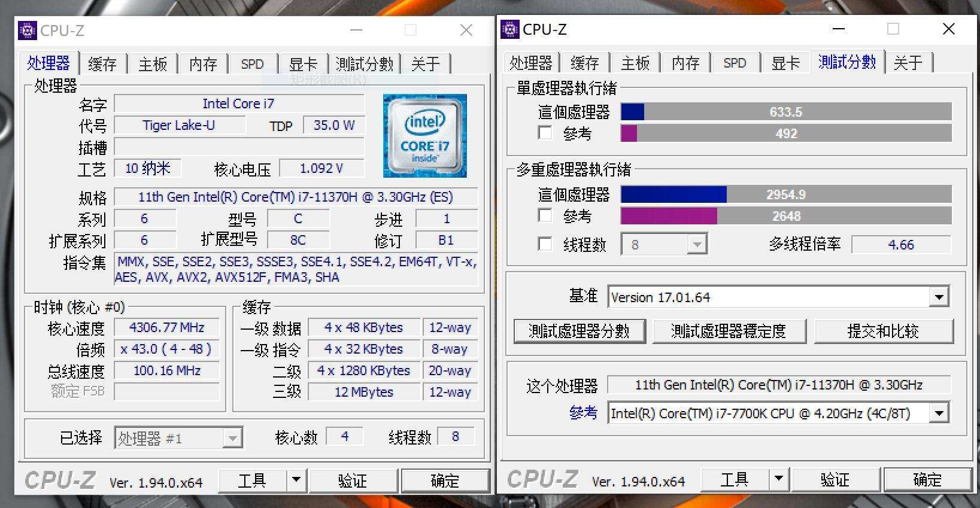The image size is (980, 508).
Task: Open 关于 tab in the left window
Action: [426, 64]
